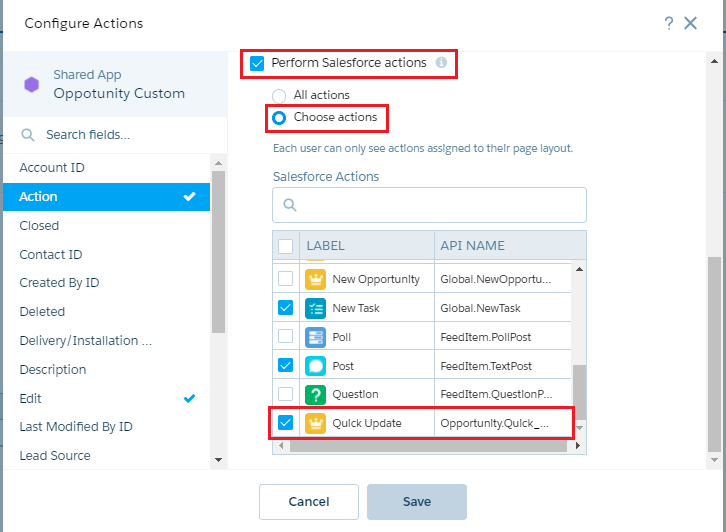Click the info icon beside Perform Salesforce actions
Viewport: 726px width, 532px height.
(x=441, y=62)
